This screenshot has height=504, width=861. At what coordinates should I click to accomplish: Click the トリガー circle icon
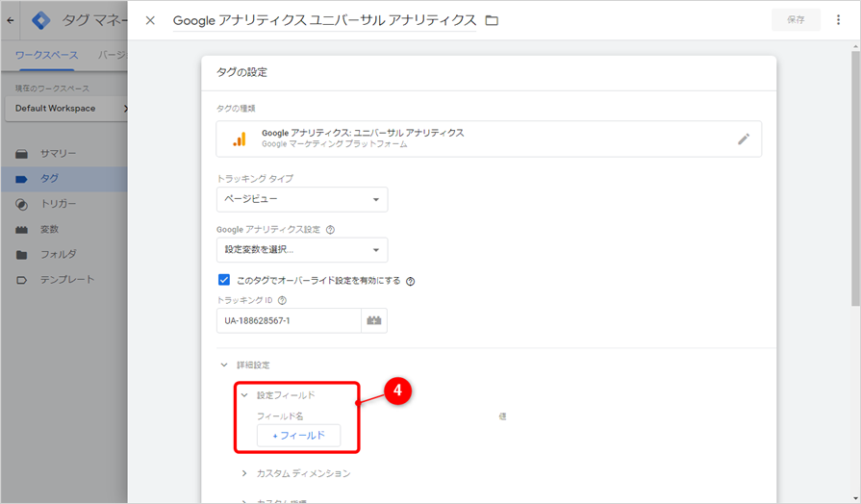(21, 204)
